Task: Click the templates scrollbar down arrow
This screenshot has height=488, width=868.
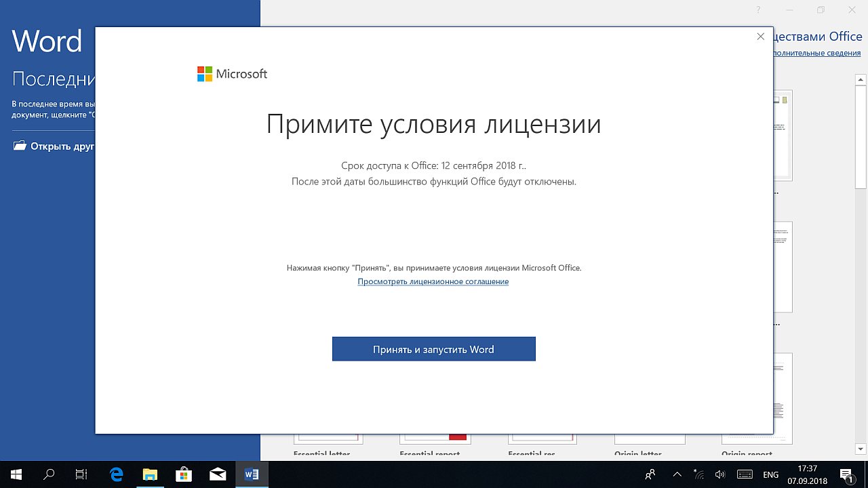Action: (860, 449)
